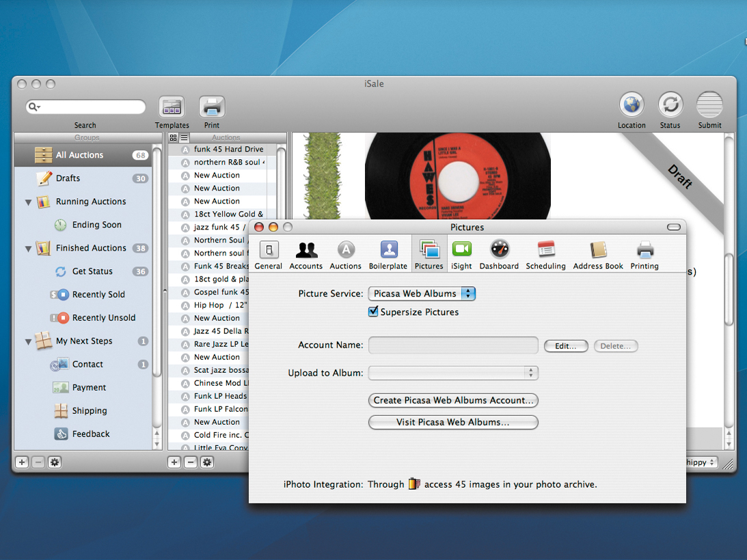Select '18ct Yellow Gold &' auction
The image size is (747, 560).
point(222,214)
